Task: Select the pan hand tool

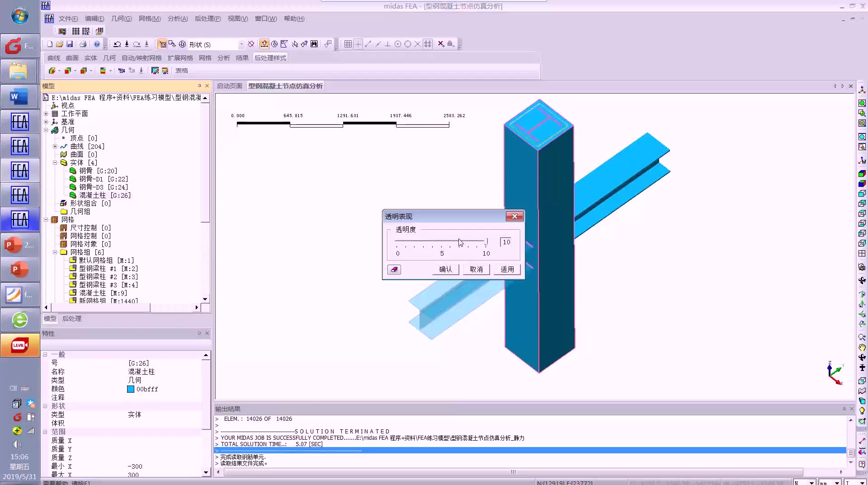Action: (x=862, y=347)
